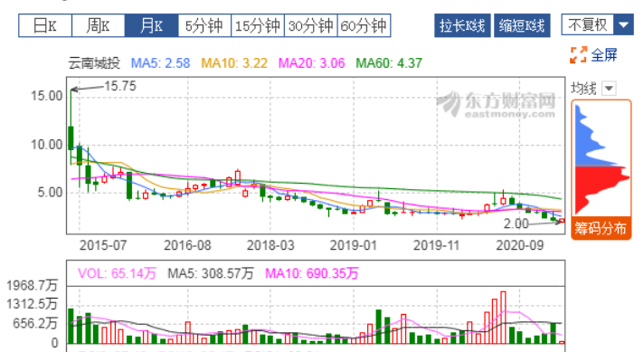Click the 15.00 price axis label
The height and width of the screenshot is (352, 644).
tap(47, 96)
